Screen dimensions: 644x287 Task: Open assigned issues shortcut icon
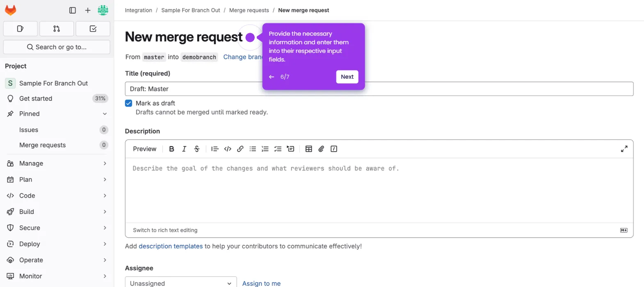[x=21, y=29]
